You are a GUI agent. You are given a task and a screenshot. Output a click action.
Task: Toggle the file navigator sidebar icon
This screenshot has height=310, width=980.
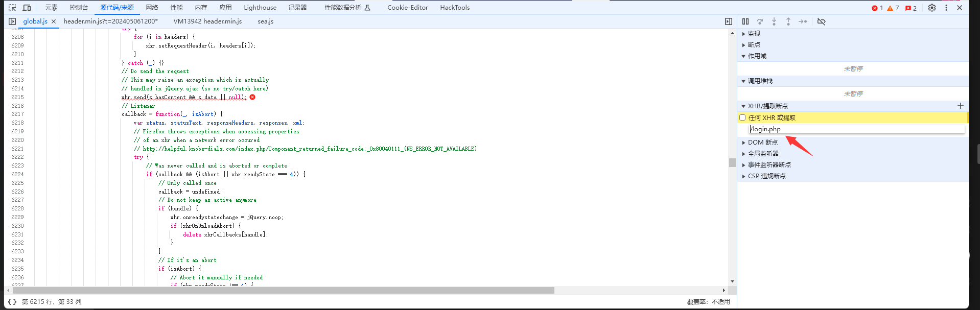(12, 21)
